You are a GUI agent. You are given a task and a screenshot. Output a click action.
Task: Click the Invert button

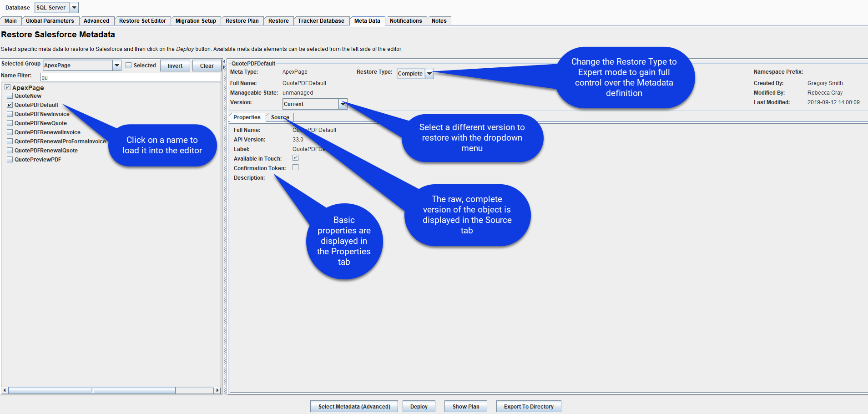pos(175,66)
